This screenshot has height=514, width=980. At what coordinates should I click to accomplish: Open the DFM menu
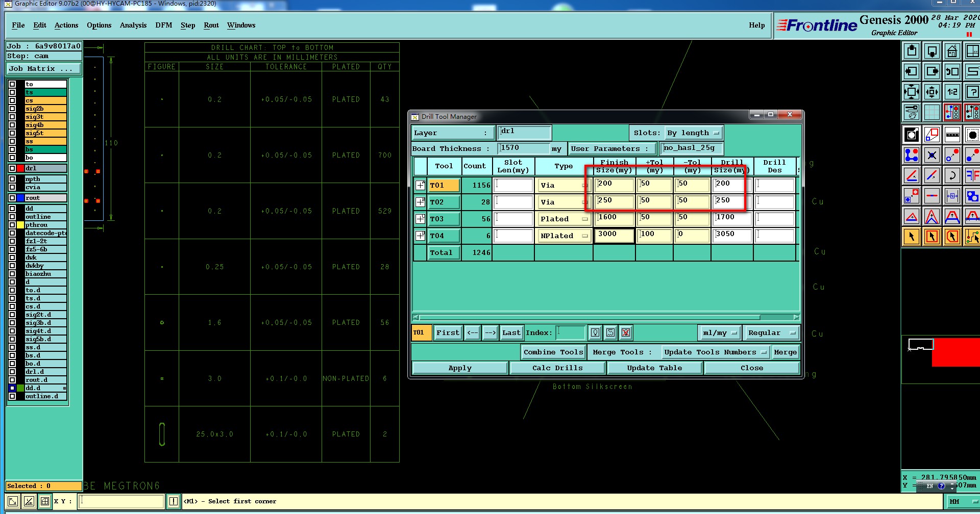coord(164,25)
